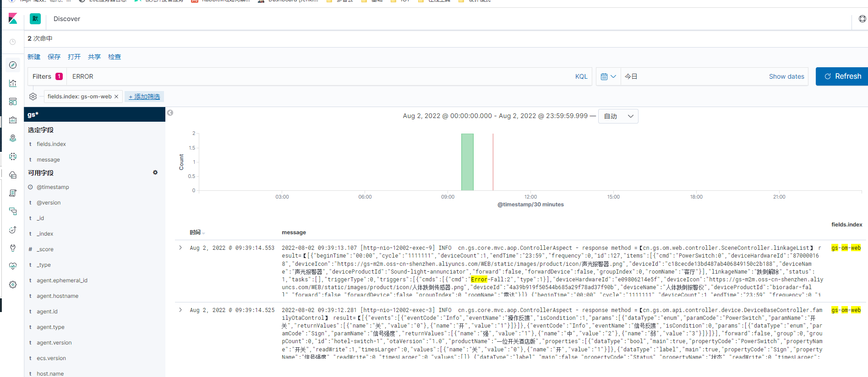The image size is (868, 377).
Task: Click the Show dates link
Action: pos(786,76)
